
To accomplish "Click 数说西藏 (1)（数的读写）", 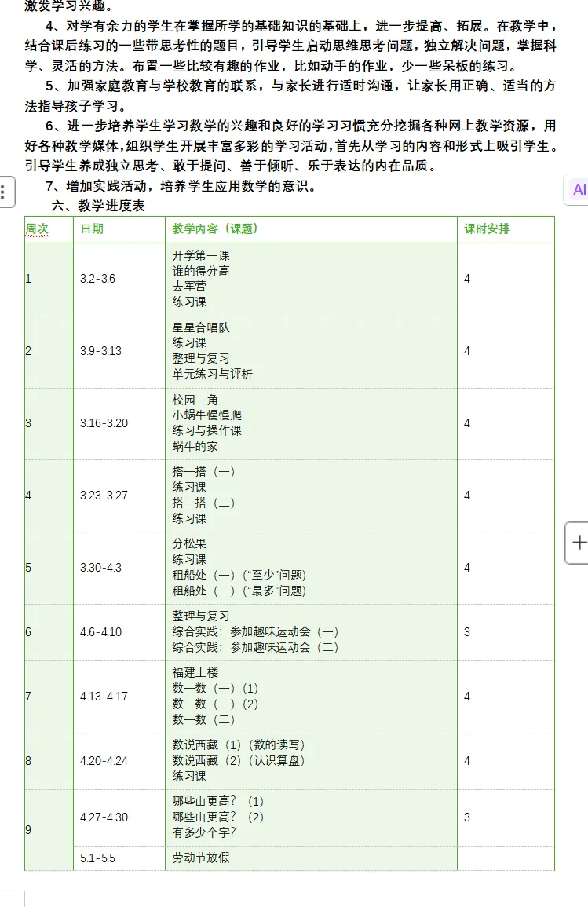I will pyautogui.click(x=238, y=745).
